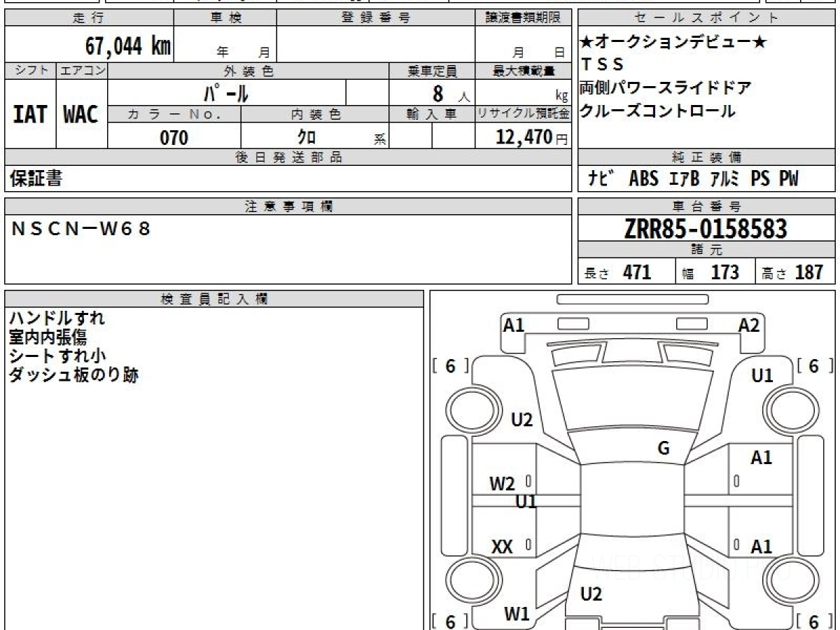
Task: Click the 譲渡書類期限 header
Action: coord(523,18)
